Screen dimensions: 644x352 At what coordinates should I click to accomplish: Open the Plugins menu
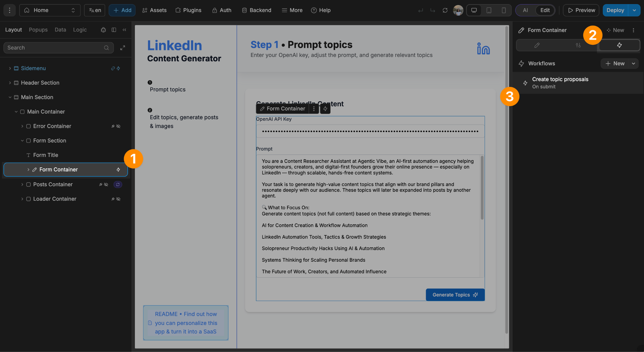coord(188,10)
